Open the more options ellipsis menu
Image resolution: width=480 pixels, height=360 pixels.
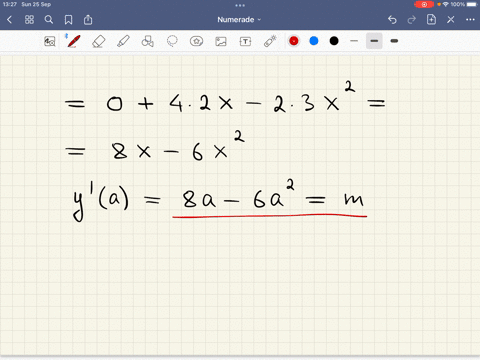[470, 20]
